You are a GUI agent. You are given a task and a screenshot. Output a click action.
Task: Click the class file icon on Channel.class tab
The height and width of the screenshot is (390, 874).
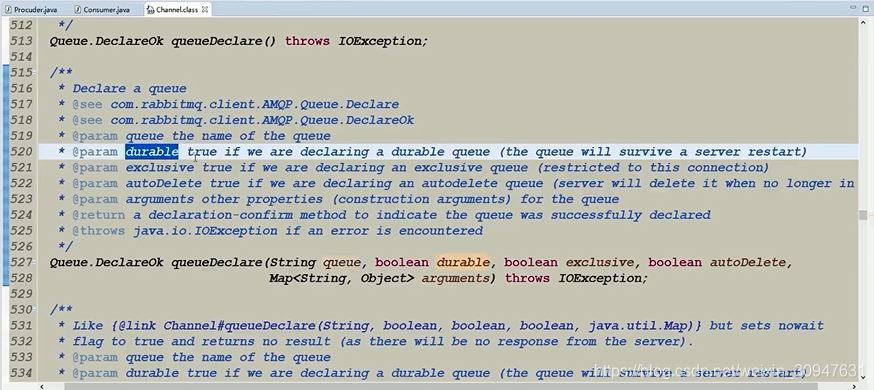tap(150, 9)
